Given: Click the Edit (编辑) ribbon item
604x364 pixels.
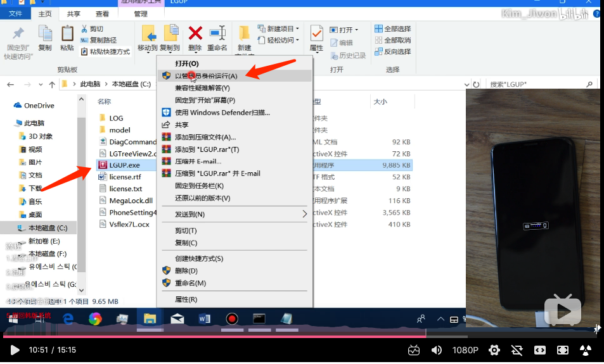Looking at the screenshot, I should pyautogui.click(x=341, y=42).
